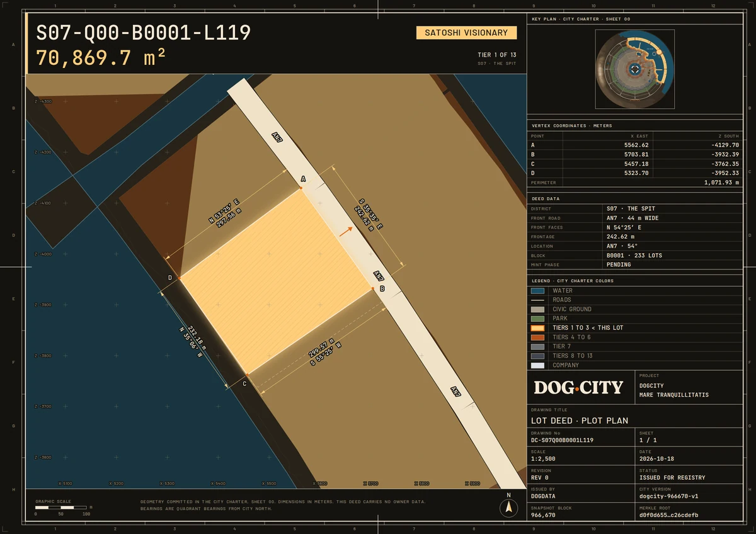Click project name MARE TRANQUILLITATIS
This screenshot has height=534, width=756.
click(674, 395)
